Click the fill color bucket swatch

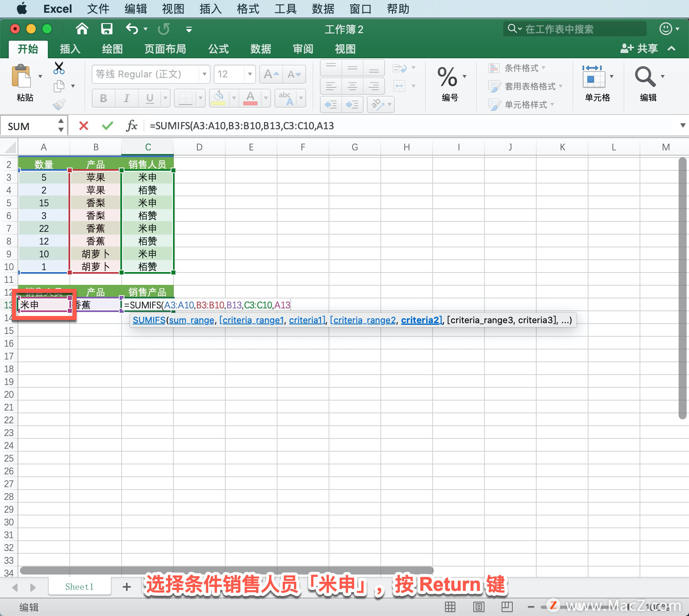point(219,98)
